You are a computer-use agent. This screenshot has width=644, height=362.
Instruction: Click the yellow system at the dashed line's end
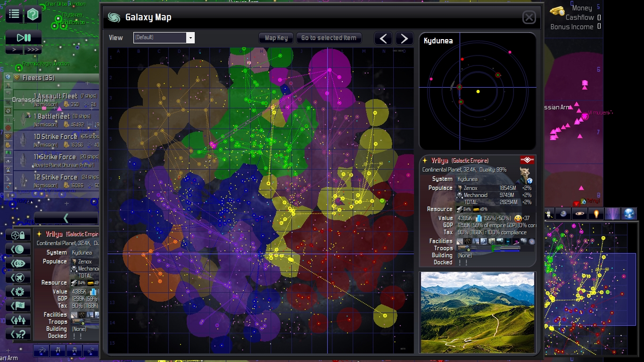click(385, 315)
